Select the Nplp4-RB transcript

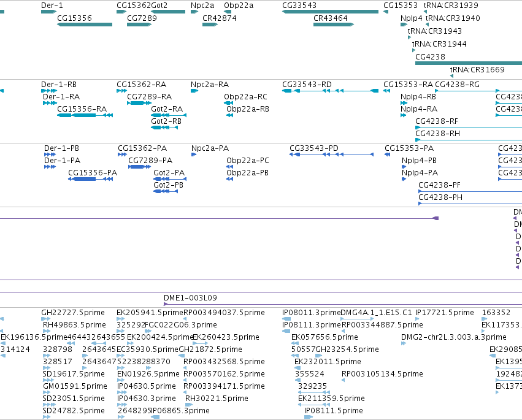(x=404, y=103)
